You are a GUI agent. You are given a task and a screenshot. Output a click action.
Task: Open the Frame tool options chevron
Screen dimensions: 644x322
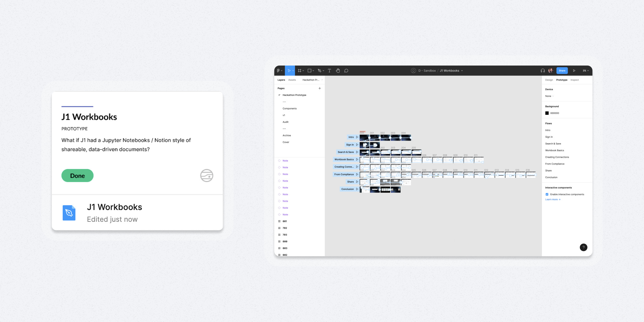click(303, 71)
